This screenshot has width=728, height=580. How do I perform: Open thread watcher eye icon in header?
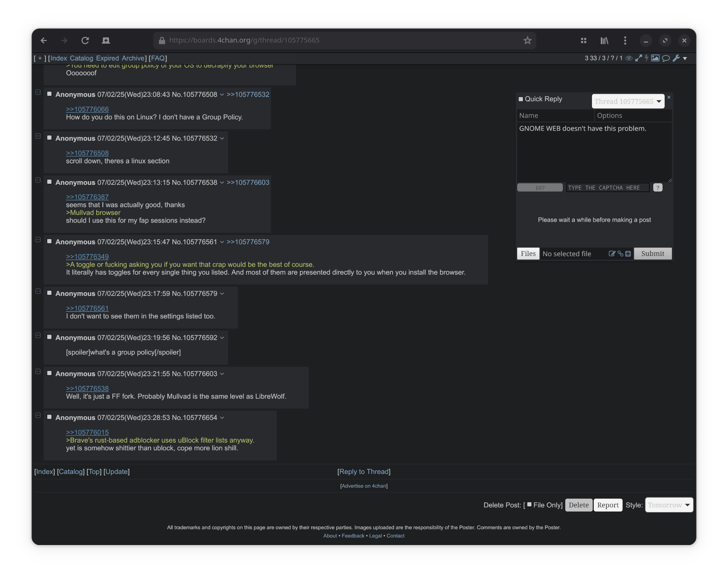pyautogui.click(x=629, y=58)
